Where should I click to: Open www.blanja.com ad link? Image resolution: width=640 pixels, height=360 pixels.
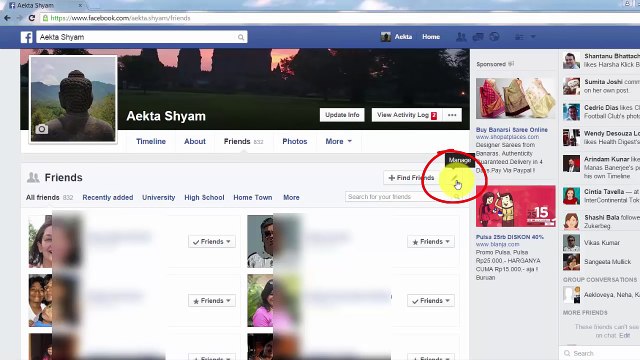(x=497, y=244)
